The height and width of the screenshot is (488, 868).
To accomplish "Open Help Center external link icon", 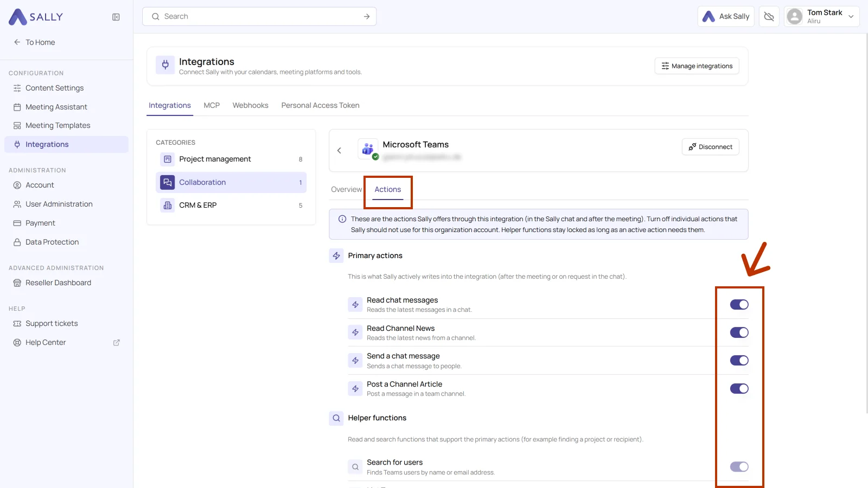I will pyautogui.click(x=116, y=343).
